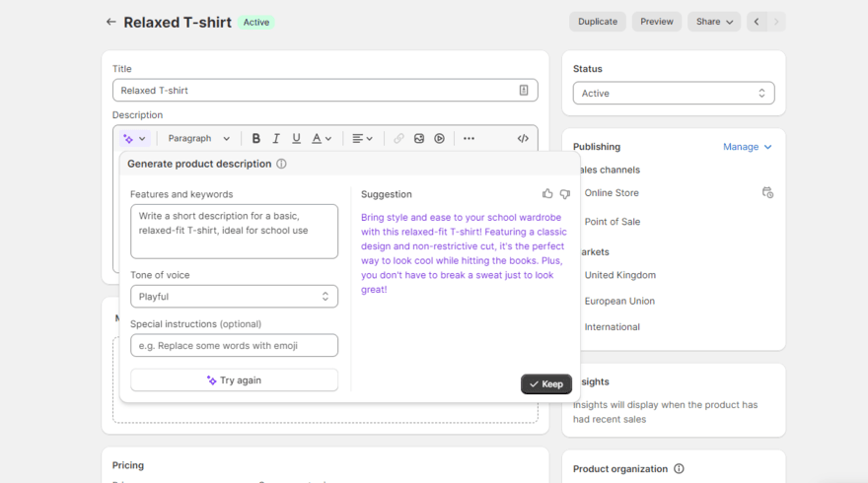This screenshot has width=868, height=483.
Task: Open the Share menu
Action: [x=715, y=22]
